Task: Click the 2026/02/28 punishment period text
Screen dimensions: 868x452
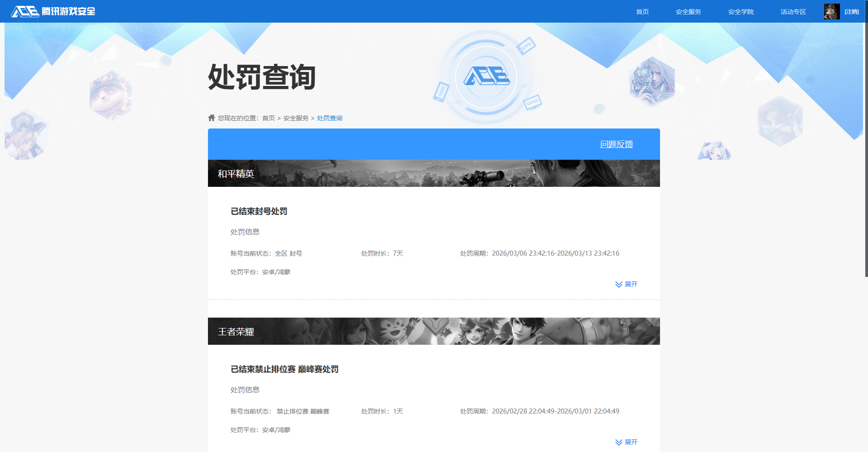Action: coord(540,411)
